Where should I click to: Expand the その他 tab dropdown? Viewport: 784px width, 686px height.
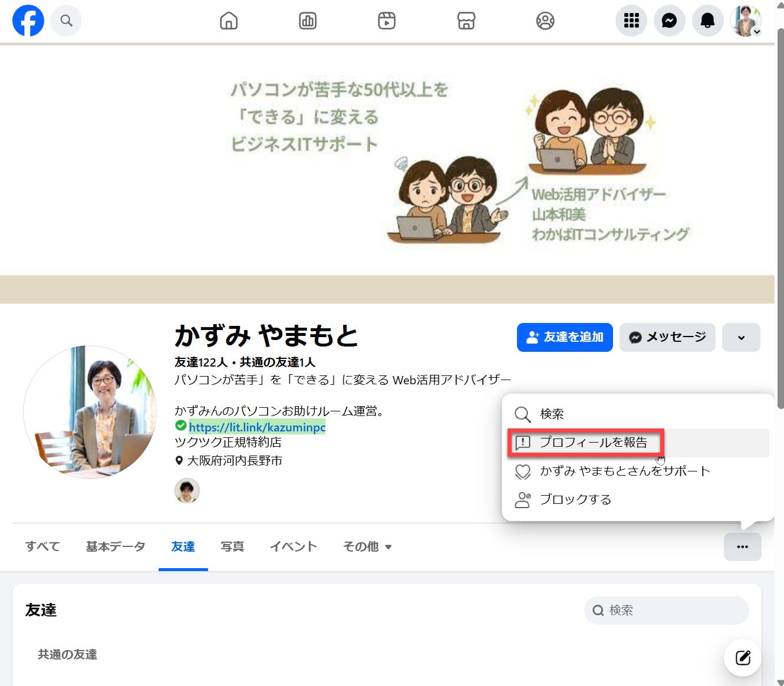pyautogui.click(x=367, y=547)
